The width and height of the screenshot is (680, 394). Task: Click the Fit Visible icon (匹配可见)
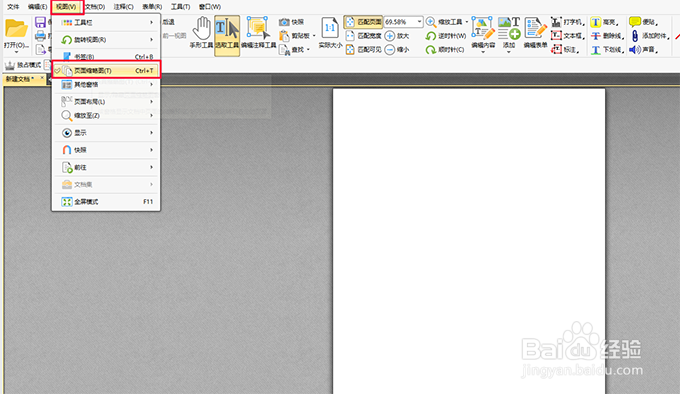(350, 50)
